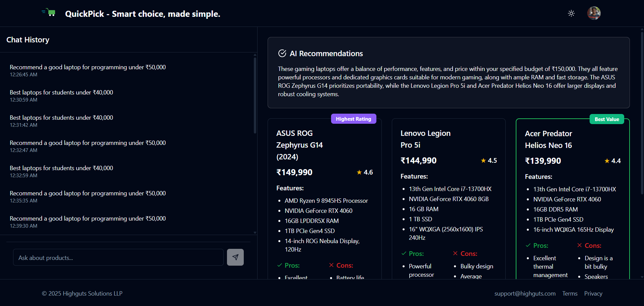Open chat from 12:30:59 AM about student laptops
This screenshot has height=306, width=644.
point(61,95)
